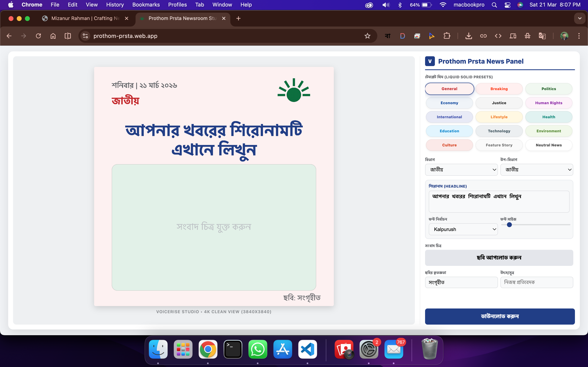
Task: Click the Google Translate extension icon
Action: (x=542, y=36)
